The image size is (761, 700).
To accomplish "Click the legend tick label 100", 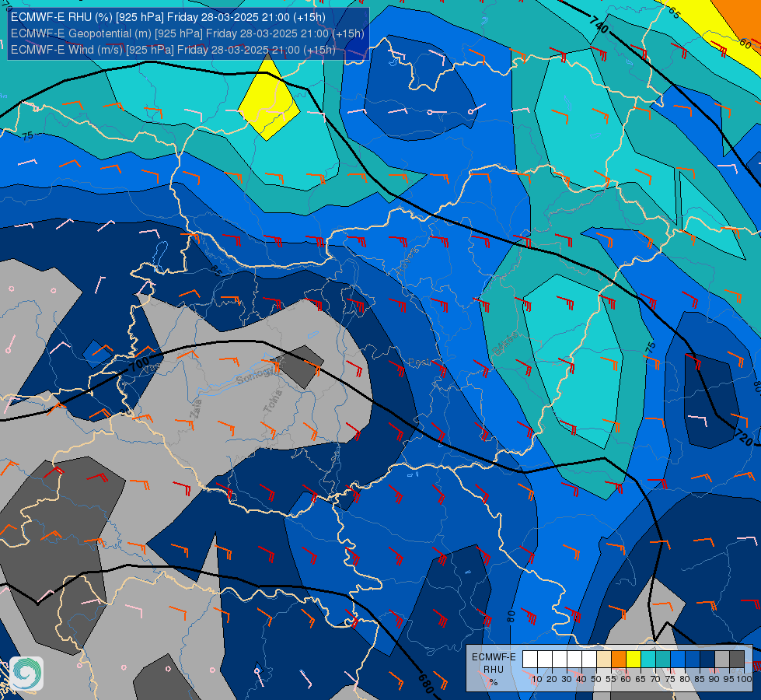I will pyautogui.click(x=744, y=679).
